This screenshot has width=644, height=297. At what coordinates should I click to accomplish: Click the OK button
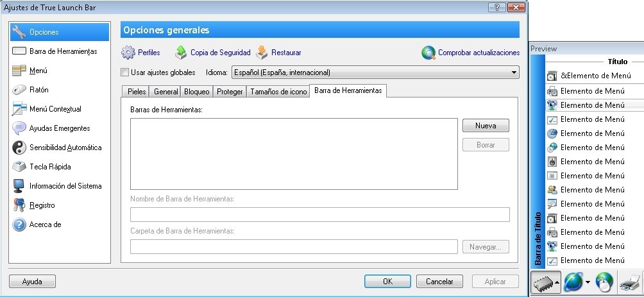click(x=387, y=282)
